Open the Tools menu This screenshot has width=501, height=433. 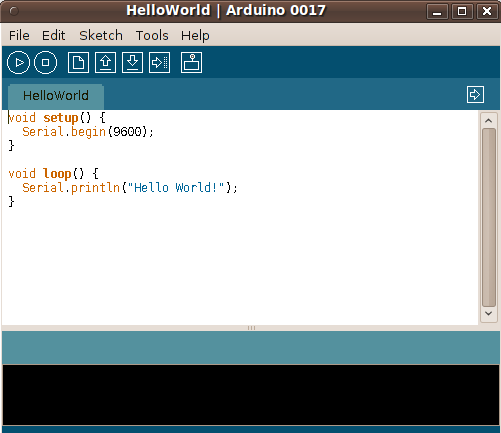[x=152, y=35]
